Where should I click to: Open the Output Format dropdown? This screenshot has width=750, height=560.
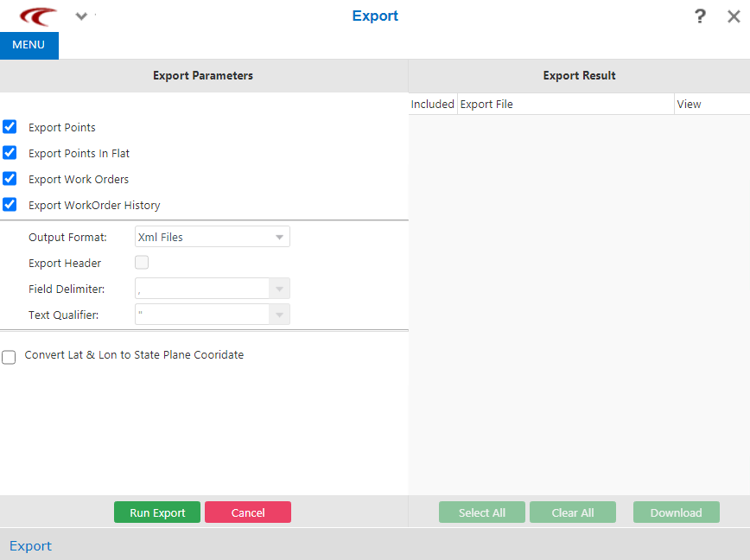(x=278, y=236)
